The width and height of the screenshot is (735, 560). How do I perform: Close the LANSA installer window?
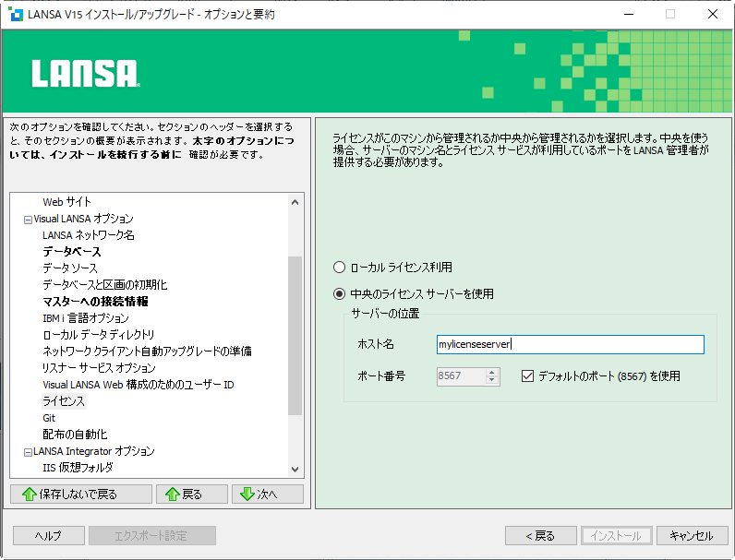(713, 14)
